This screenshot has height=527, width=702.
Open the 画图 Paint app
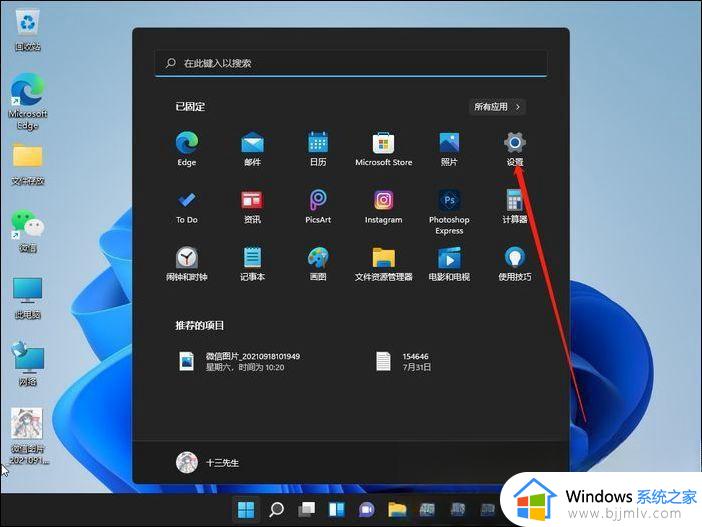tap(318, 264)
